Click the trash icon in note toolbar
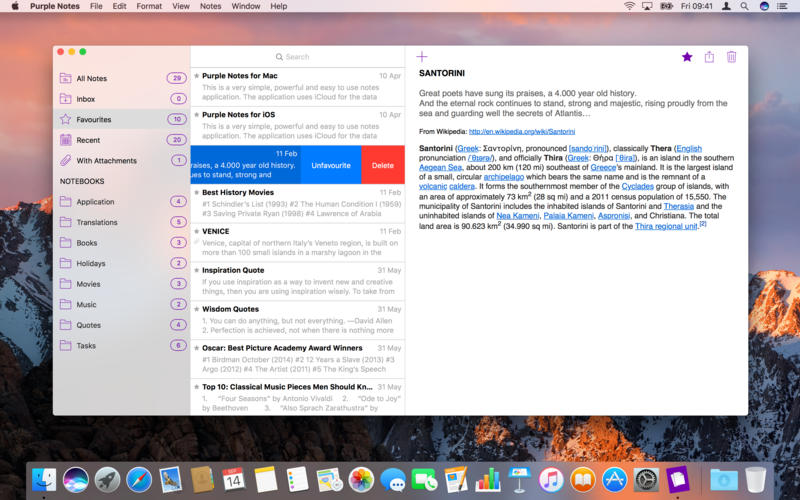The image size is (800, 500). point(731,57)
